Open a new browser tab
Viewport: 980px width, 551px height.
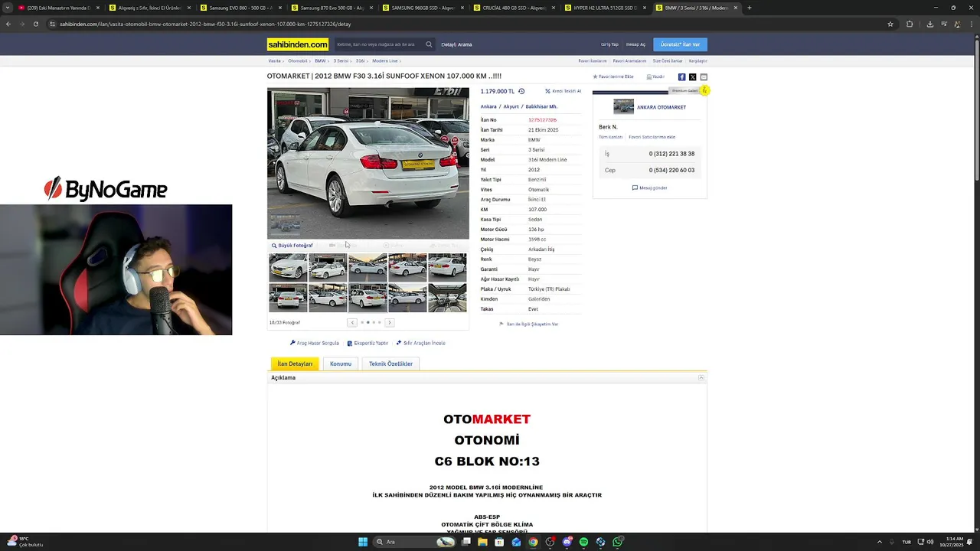click(749, 8)
